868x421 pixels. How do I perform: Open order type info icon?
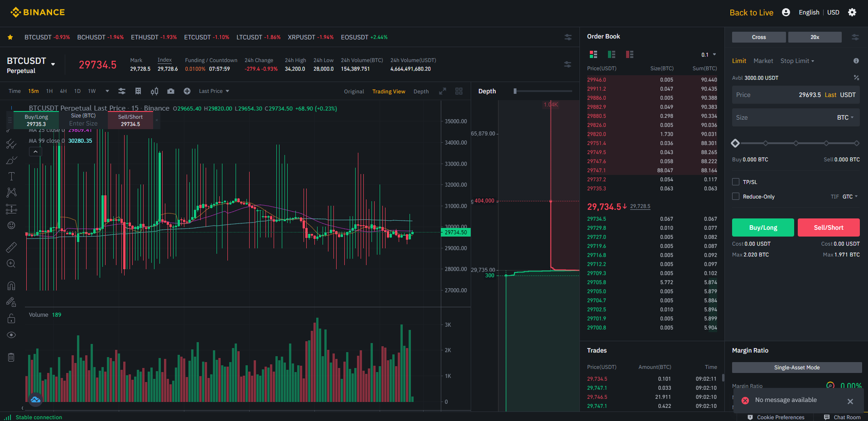click(856, 61)
